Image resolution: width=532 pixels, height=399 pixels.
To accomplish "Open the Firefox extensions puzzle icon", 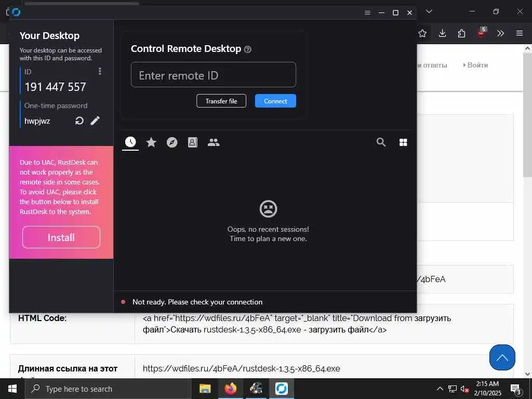I will pyautogui.click(x=461, y=33).
